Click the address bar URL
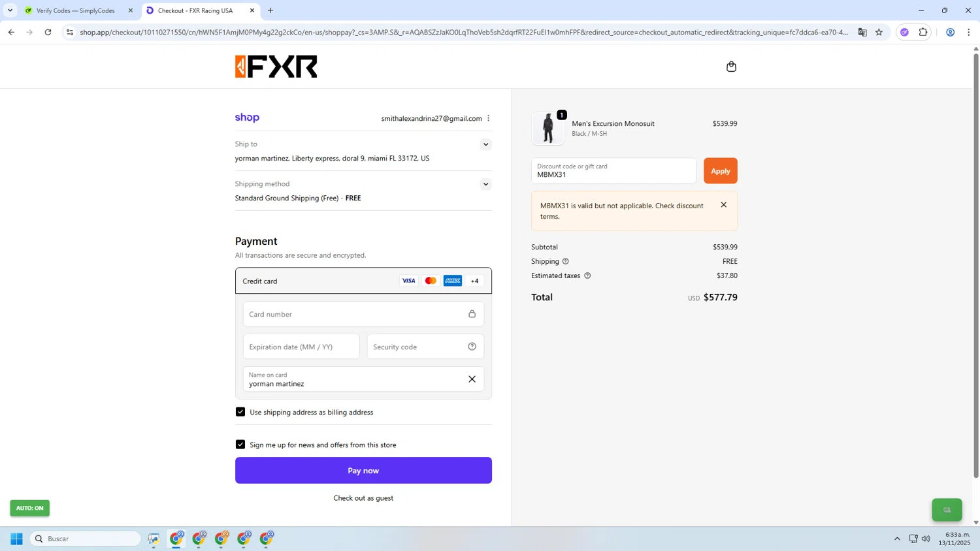980x551 pixels. pyautogui.click(x=464, y=32)
